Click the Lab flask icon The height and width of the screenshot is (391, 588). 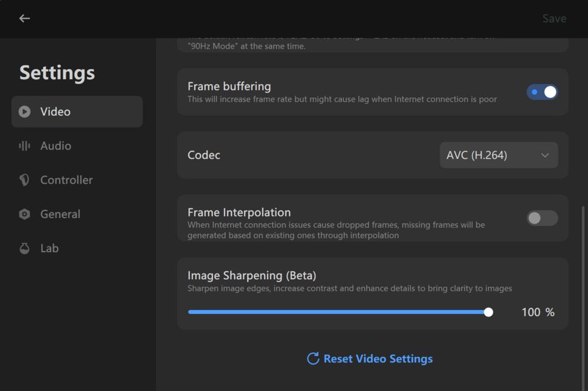pos(25,248)
